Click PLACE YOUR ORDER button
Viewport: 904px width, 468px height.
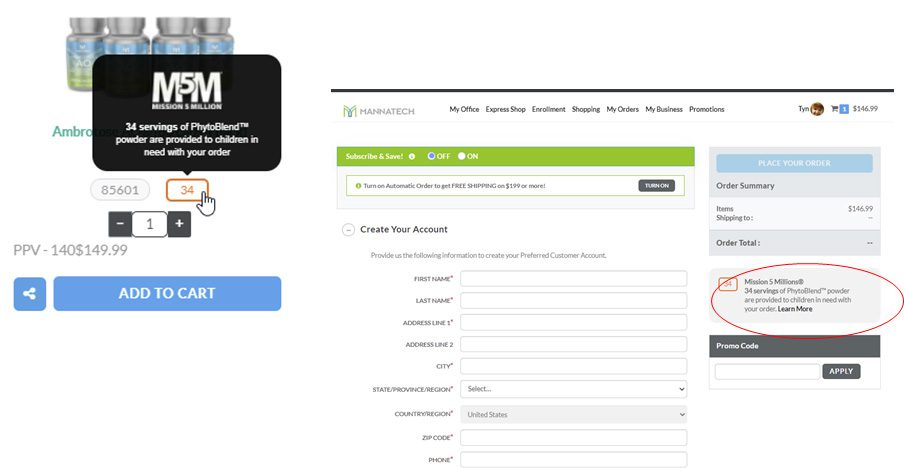[794, 163]
